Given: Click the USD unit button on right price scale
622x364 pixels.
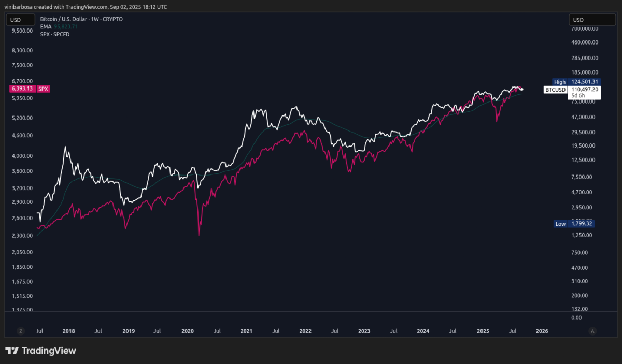Looking at the screenshot, I should click(592, 19).
